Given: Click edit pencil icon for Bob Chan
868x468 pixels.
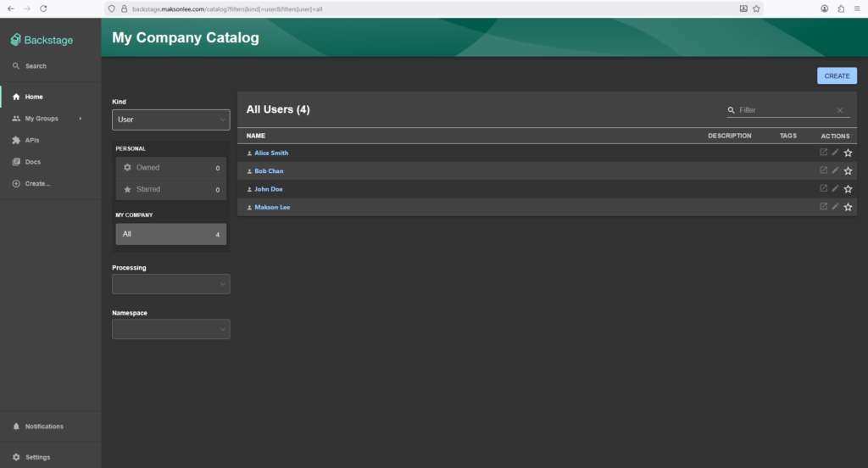Looking at the screenshot, I should pos(835,170).
